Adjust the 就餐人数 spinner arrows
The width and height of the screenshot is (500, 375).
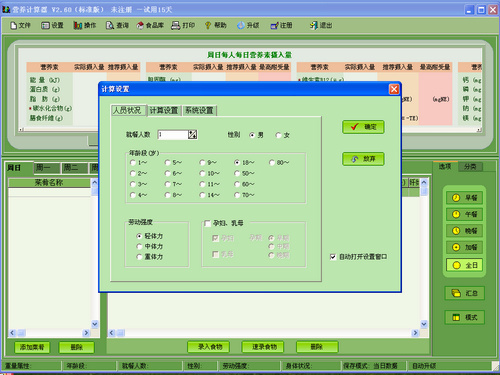193,135
